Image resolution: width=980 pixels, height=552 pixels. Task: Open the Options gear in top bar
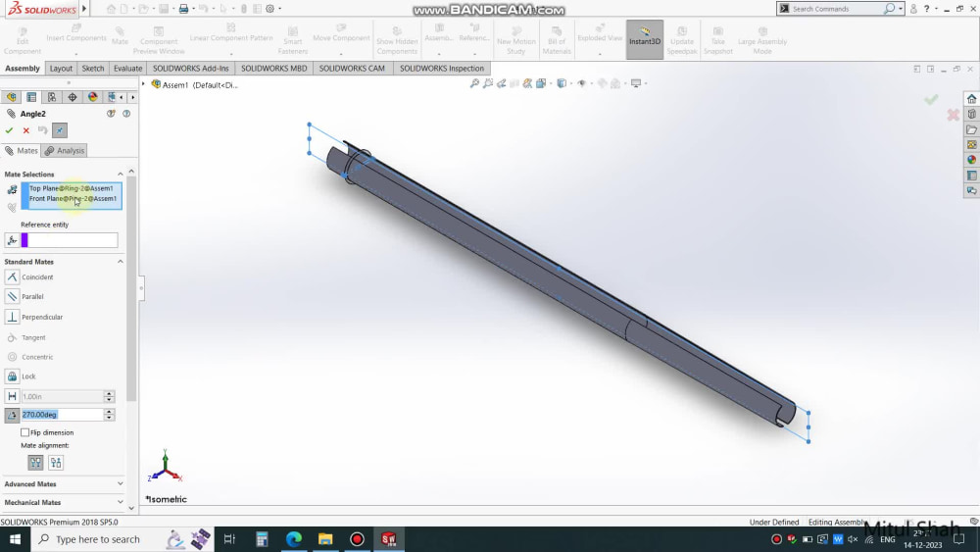pos(270,9)
